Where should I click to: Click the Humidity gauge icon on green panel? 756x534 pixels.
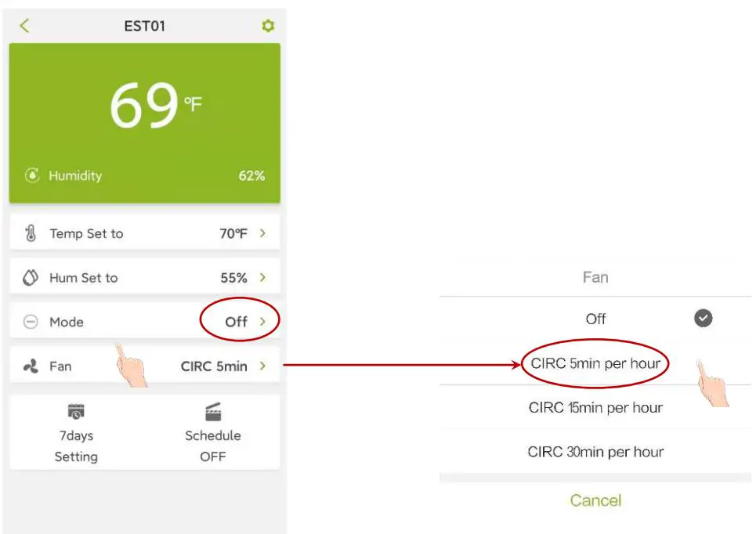click(x=31, y=175)
